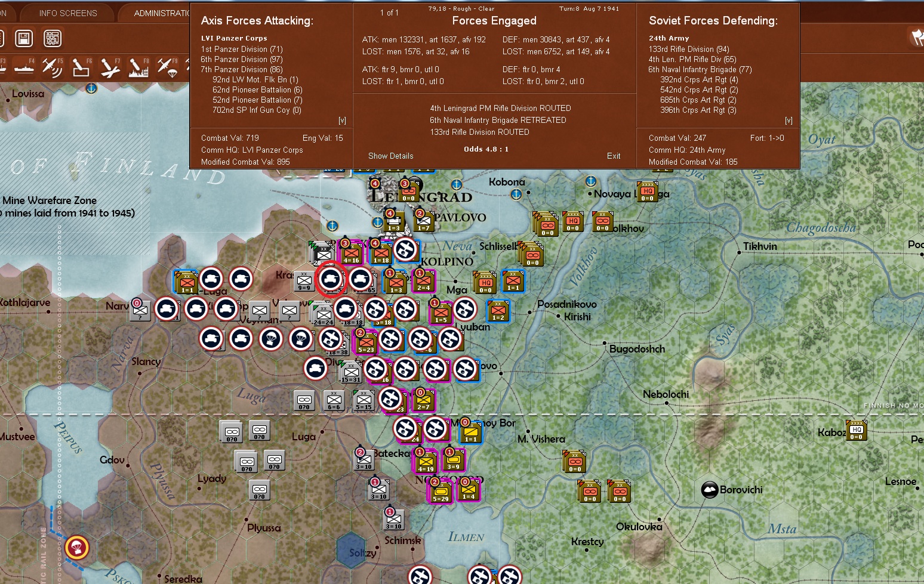Click the Tikhvin city label on map
Image resolution: width=924 pixels, height=584 pixels.
[x=760, y=246]
